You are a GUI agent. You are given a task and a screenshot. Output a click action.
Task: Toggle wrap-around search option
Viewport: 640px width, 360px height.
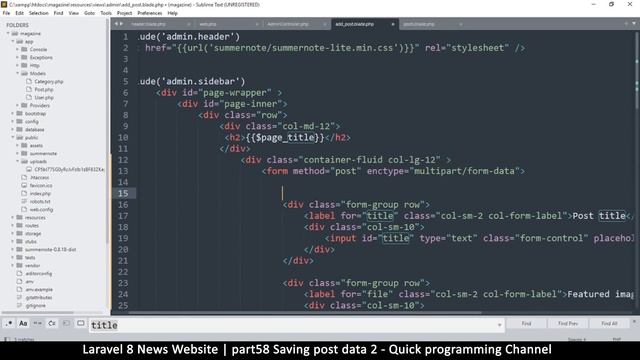click(52, 323)
